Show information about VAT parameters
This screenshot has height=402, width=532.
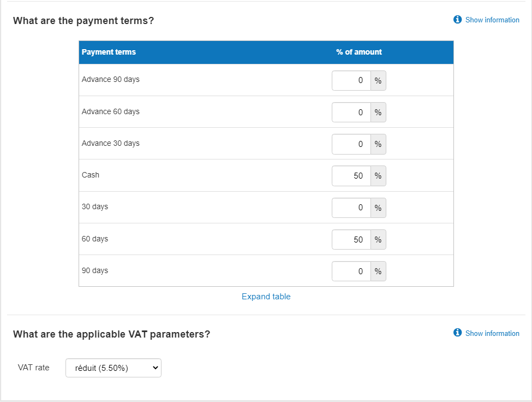click(x=492, y=333)
